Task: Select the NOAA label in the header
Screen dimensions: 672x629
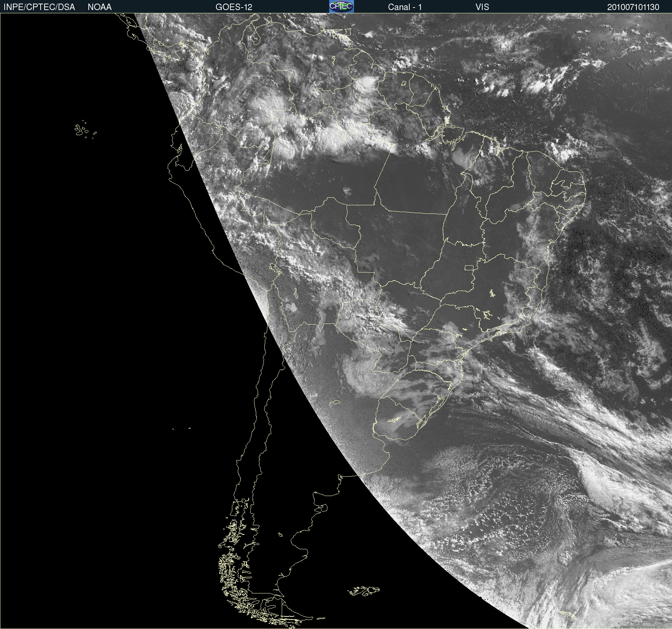Action: (100, 7)
